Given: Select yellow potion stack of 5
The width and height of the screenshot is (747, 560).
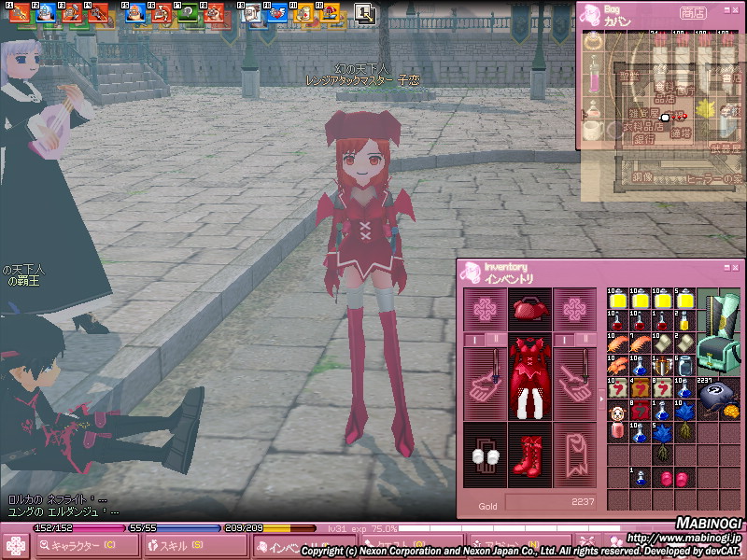Looking at the screenshot, I should 684,299.
